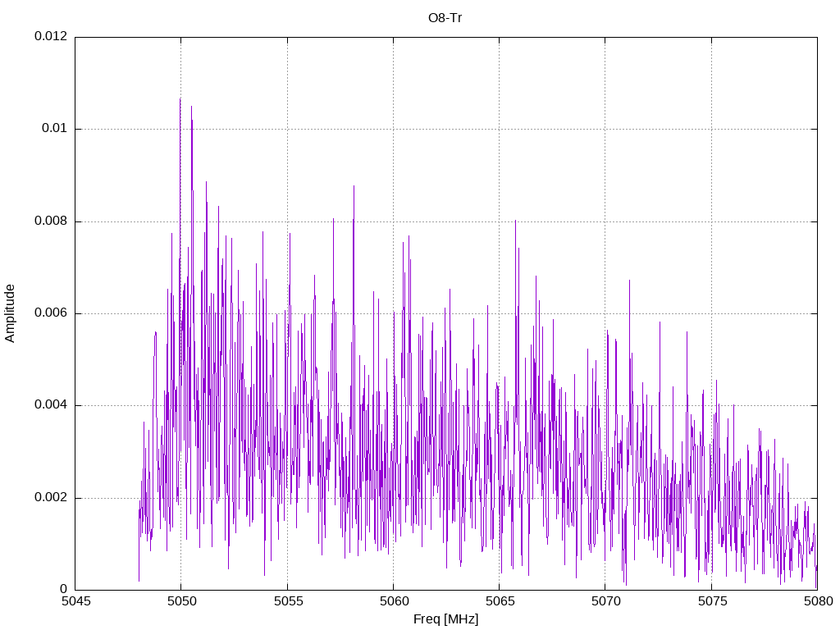This screenshot has width=840, height=630.
Task: Click the x-axis tick label 5050
Action: [181, 601]
